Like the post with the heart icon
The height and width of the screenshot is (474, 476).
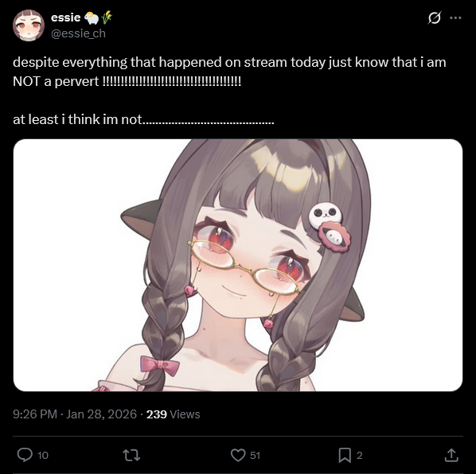(x=238, y=455)
